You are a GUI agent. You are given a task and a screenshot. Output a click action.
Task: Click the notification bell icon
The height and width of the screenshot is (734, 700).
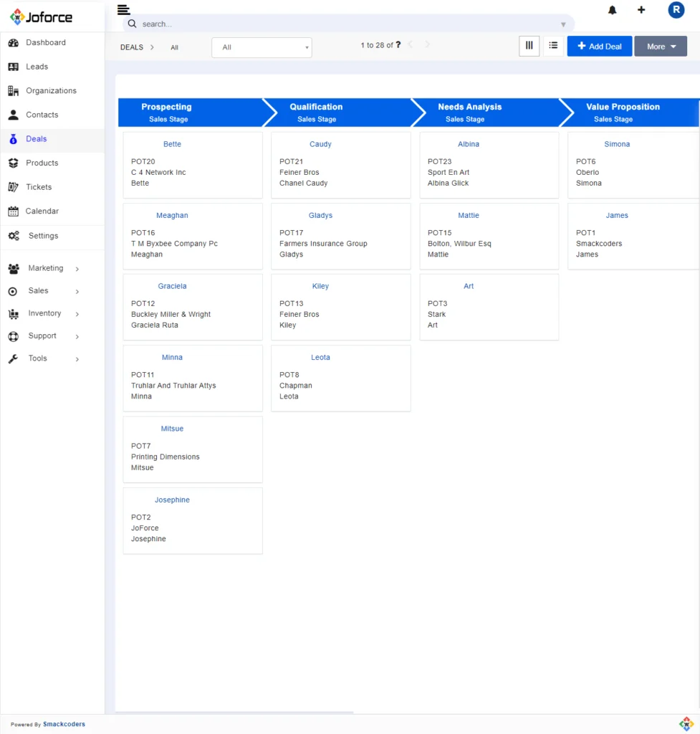coord(613,10)
